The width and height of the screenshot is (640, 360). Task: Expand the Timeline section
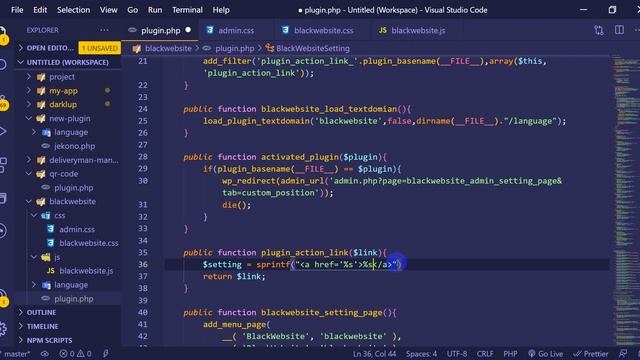(42, 326)
